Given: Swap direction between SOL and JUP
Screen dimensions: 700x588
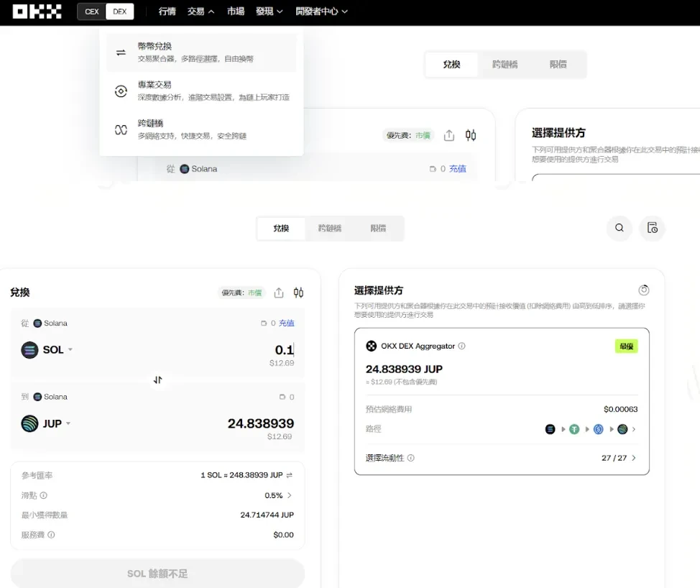Looking at the screenshot, I should [x=158, y=380].
